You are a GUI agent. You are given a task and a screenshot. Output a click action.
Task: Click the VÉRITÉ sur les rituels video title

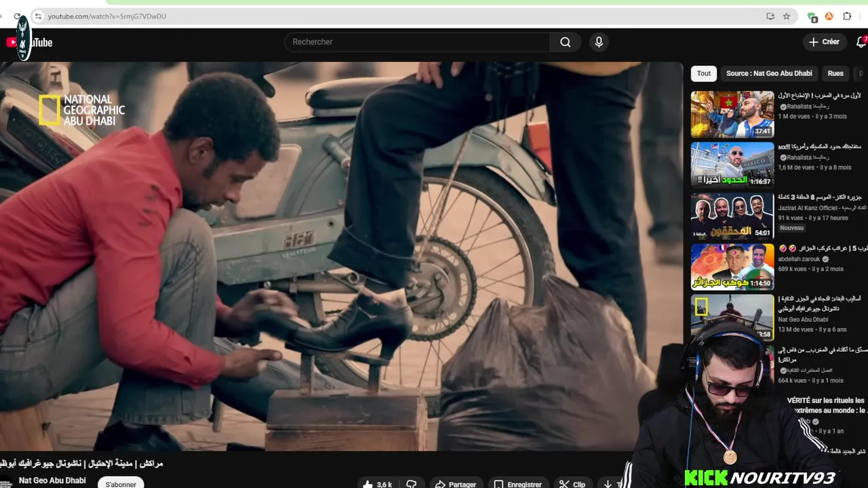(x=826, y=405)
